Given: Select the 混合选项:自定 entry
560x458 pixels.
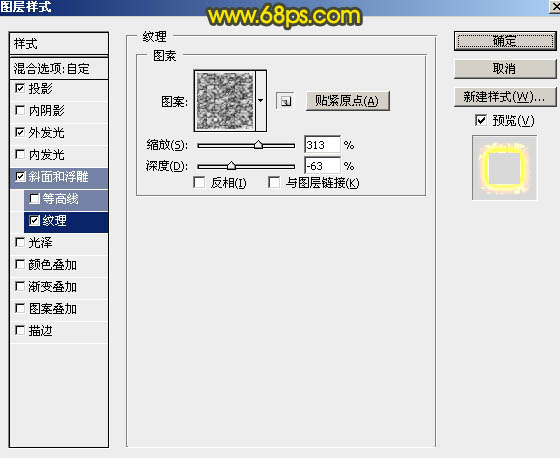Looking at the screenshot, I should (x=59, y=69).
